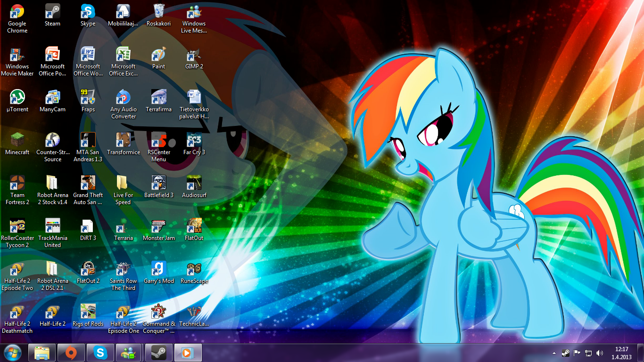This screenshot has height=362, width=644.
Task: Open the Windows Start menu
Action: click(x=13, y=353)
